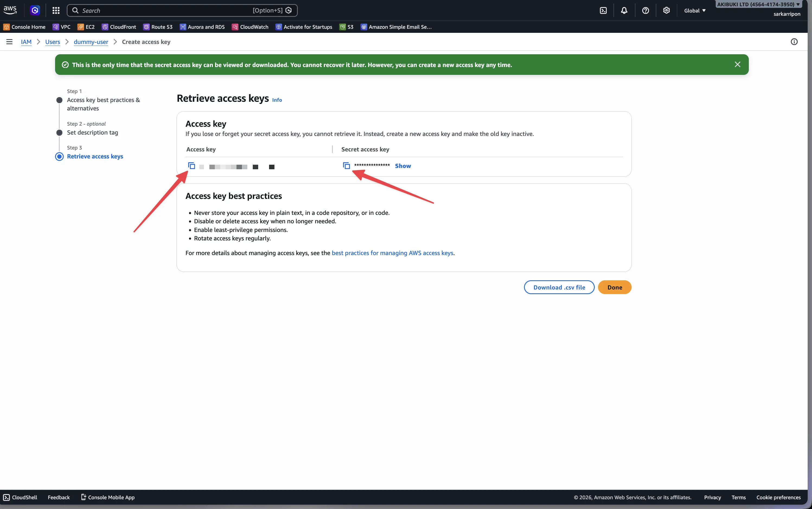Image resolution: width=812 pixels, height=509 pixels.
Task: Open the S3 favorites shortcut
Action: 346,27
